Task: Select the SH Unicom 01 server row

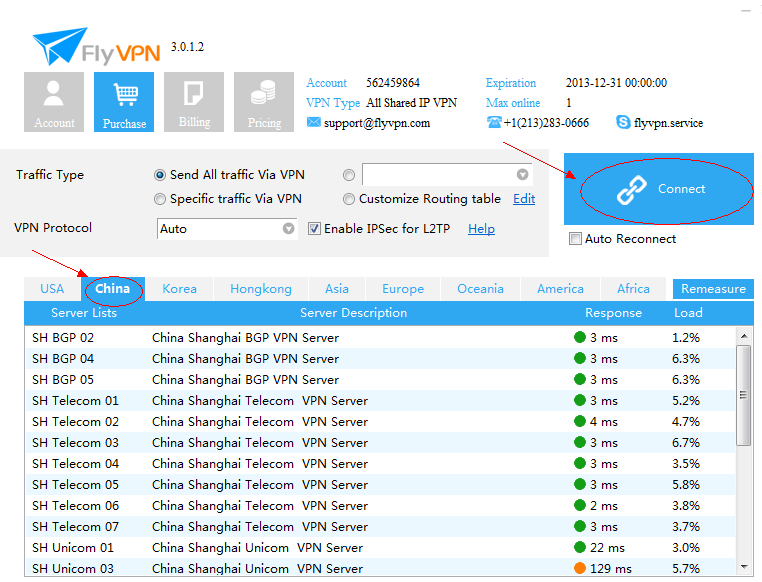Action: click(380, 548)
